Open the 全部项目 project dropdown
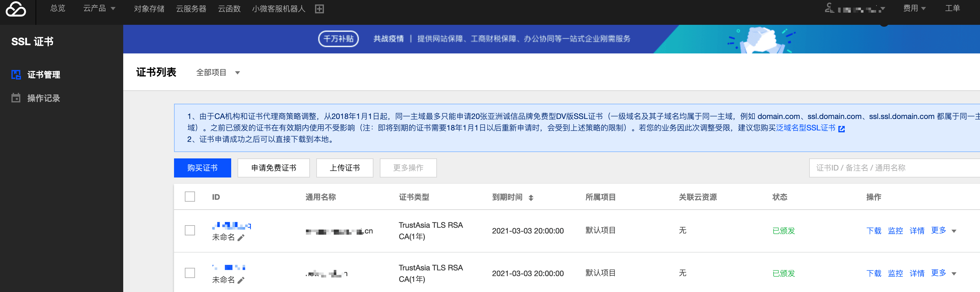 (218, 73)
